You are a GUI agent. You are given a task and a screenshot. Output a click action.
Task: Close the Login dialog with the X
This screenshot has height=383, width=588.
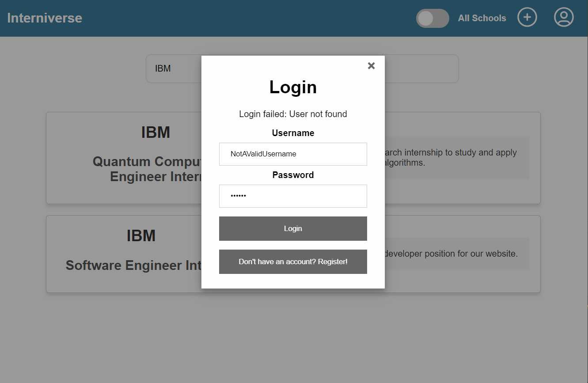click(x=371, y=66)
